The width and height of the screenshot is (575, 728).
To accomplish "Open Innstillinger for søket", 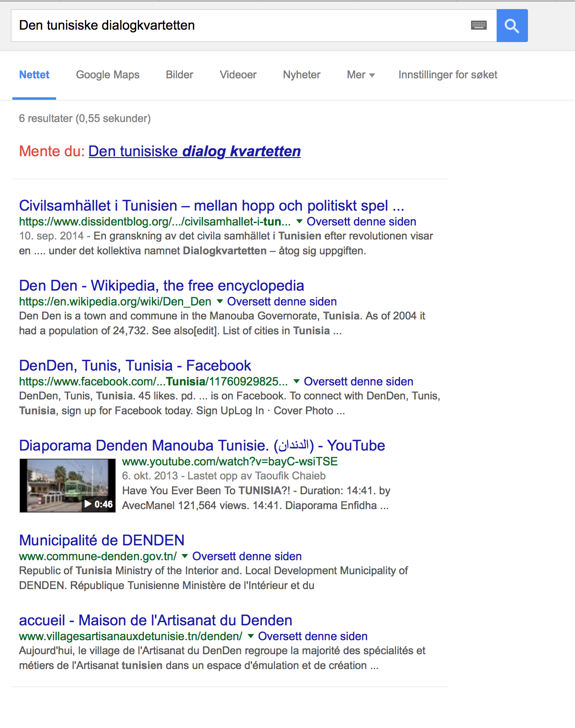I will 448,75.
